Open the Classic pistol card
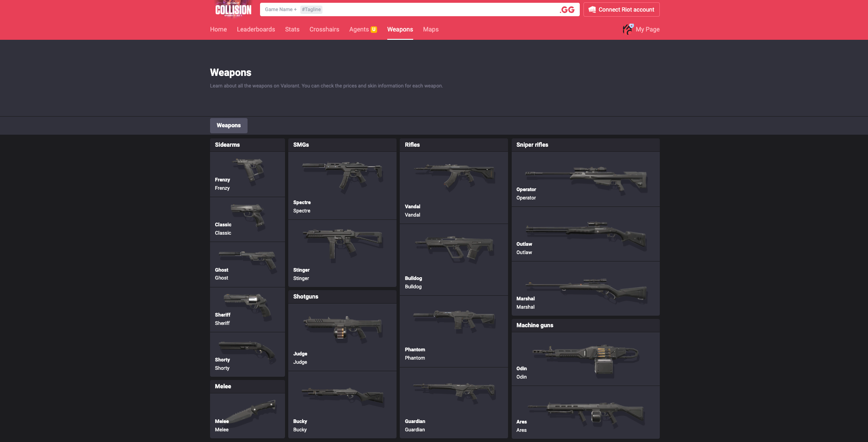The image size is (868, 442). (x=248, y=219)
